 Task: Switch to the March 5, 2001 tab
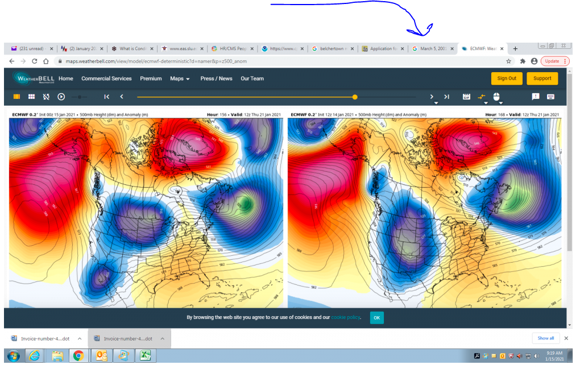pyautogui.click(x=432, y=49)
